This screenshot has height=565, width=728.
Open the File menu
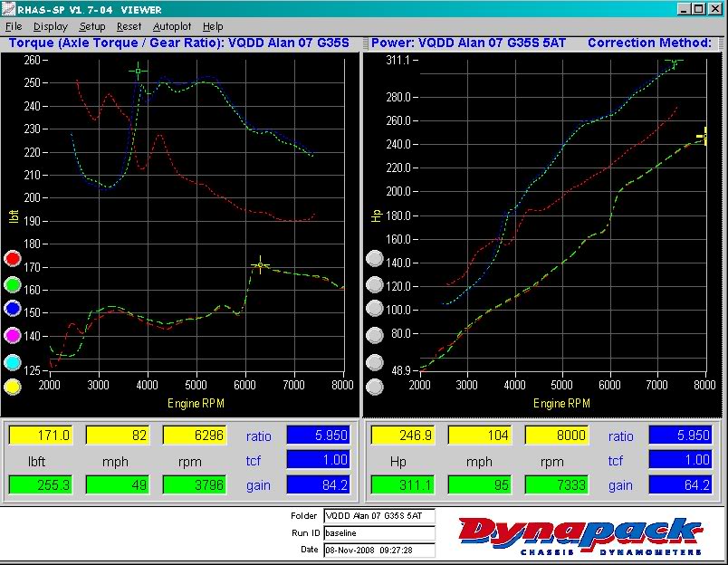(x=14, y=26)
